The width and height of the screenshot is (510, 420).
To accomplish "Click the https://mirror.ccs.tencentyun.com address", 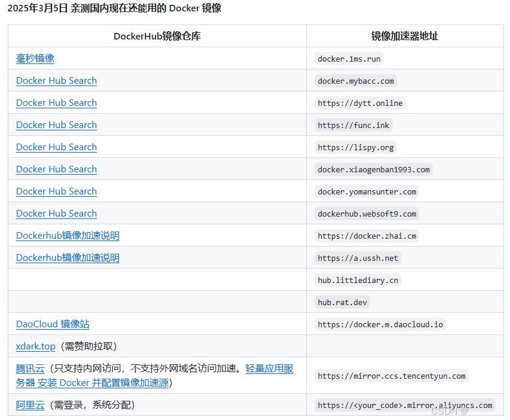I will point(391,376).
